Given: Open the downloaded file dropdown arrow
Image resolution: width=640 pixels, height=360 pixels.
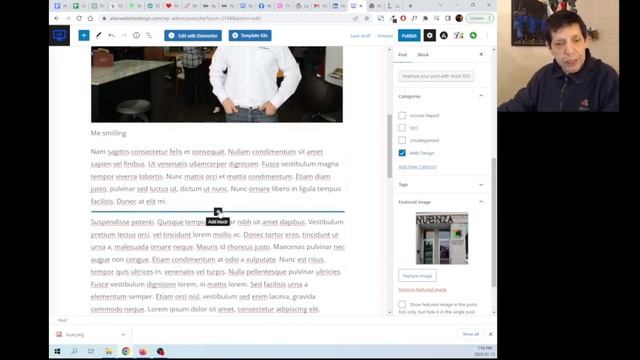Looking at the screenshot, I should point(123,334).
